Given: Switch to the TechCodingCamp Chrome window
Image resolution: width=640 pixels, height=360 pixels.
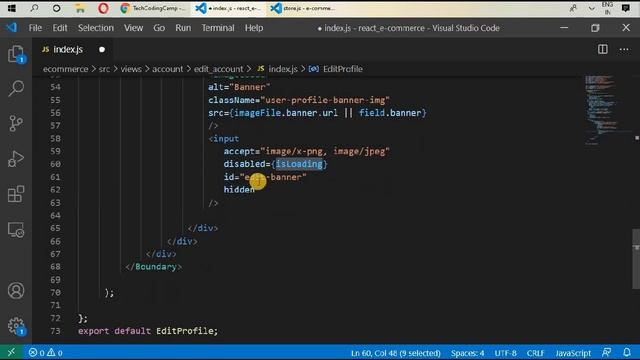Looking at the screenshot, I should [153, 8].
